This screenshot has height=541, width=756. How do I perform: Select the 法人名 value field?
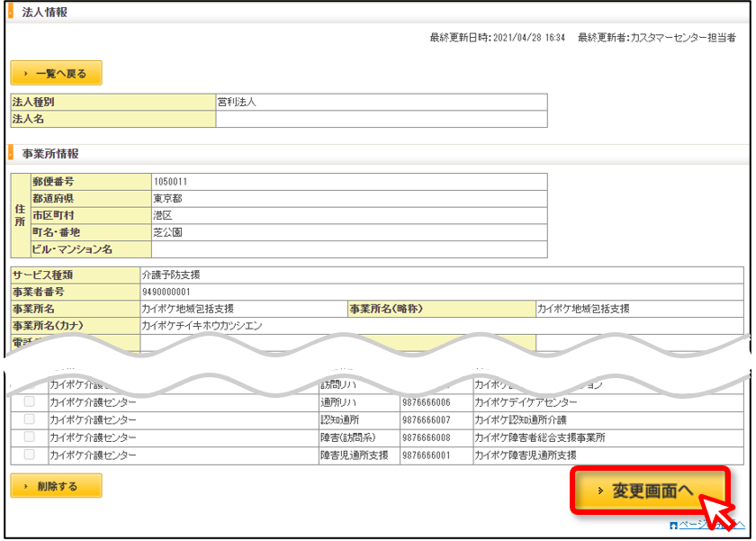[x=382, y=119]
